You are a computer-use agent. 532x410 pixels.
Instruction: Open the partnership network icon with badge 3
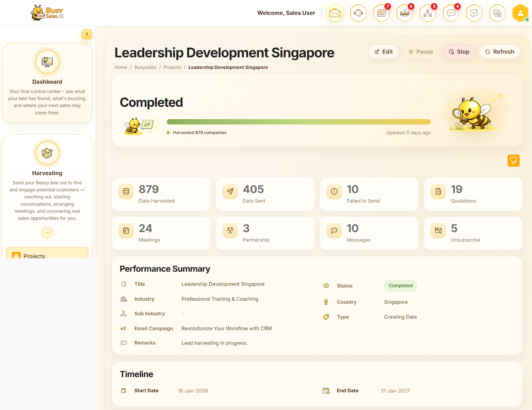pyautogui.click(x=428, y=13)
